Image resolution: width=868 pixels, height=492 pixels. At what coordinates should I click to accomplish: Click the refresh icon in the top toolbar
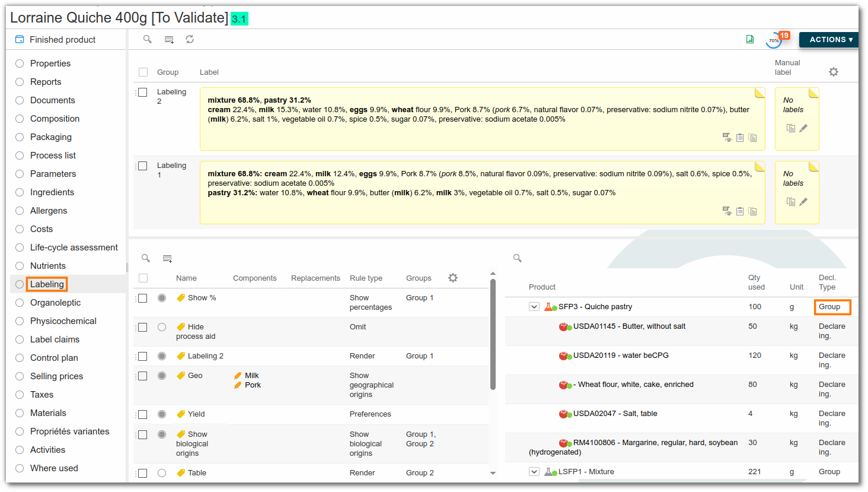190,39
